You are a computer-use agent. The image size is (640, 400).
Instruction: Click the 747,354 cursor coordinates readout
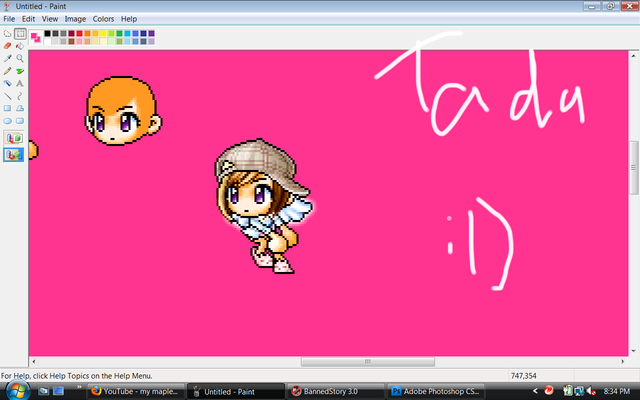(524, 376)
